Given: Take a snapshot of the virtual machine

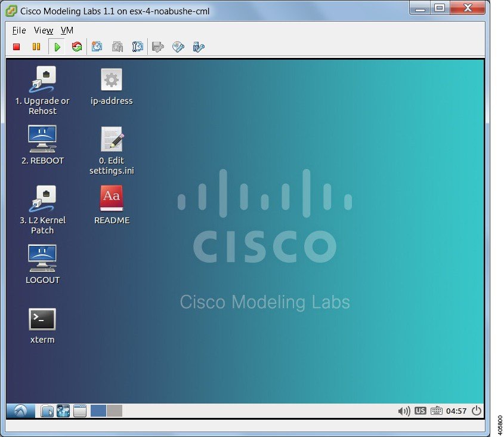Looking at the screenshot, I should pos(97,47).
